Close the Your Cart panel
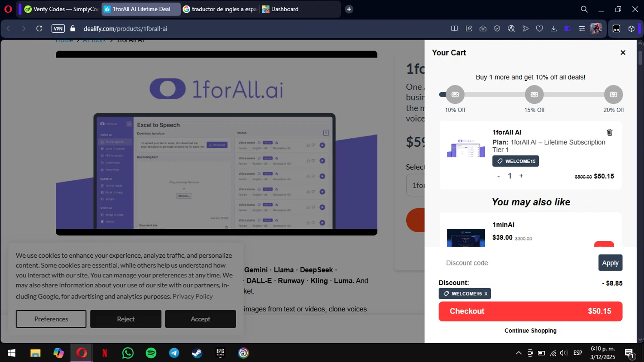This screenshot has height=362, width=644. point(623,52)
